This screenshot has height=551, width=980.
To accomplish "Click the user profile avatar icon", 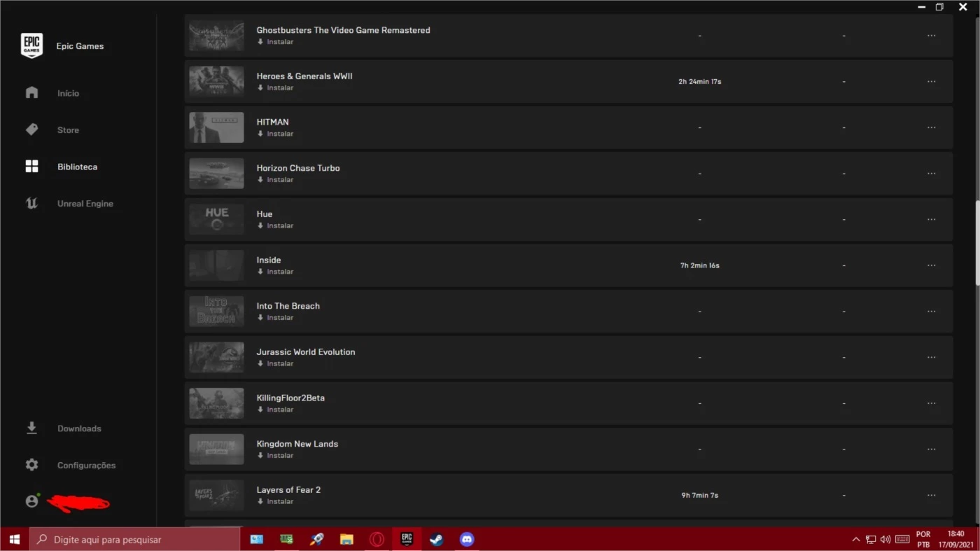I will 31,501.
